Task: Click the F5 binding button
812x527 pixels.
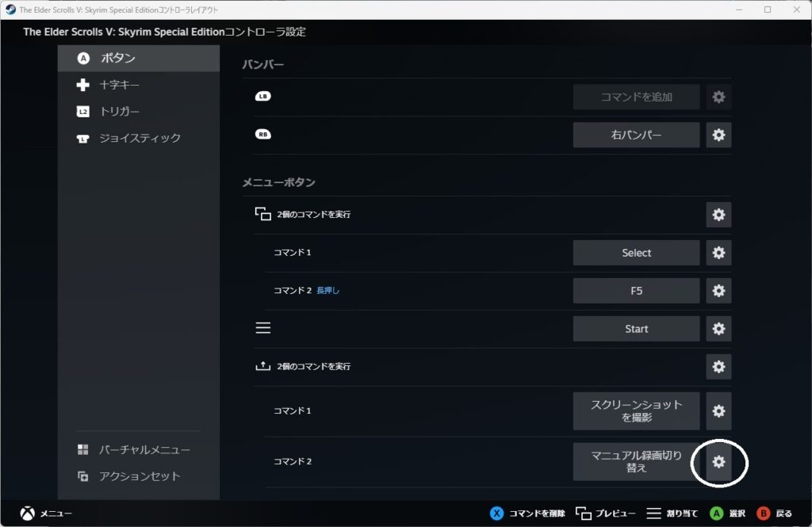Action: coord(637,291)
